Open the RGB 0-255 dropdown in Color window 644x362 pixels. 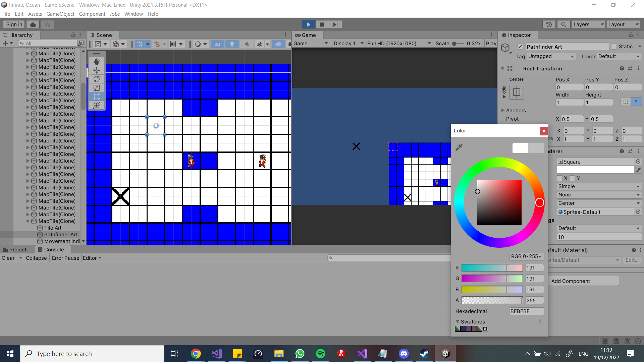(526, 256)
